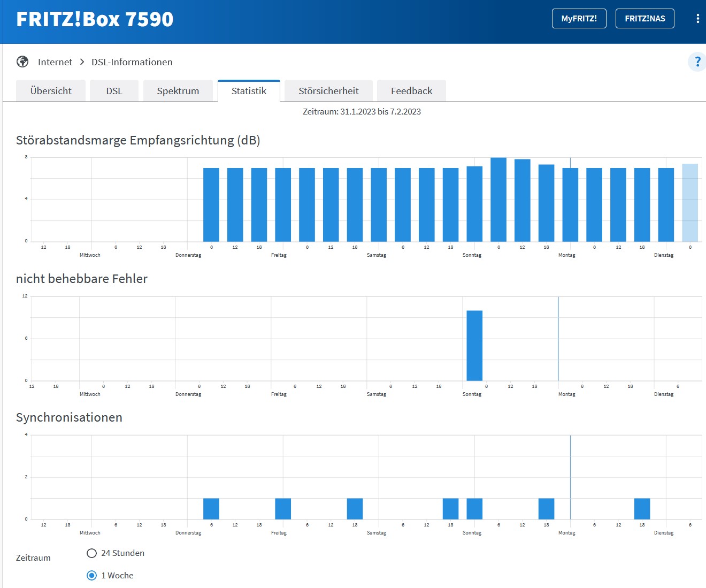Image resolution: width=706 pixels, height=588 pixels.
Task: Click the breadcrumb chevron arrow after Internet
Action: [x=82, y=62]
